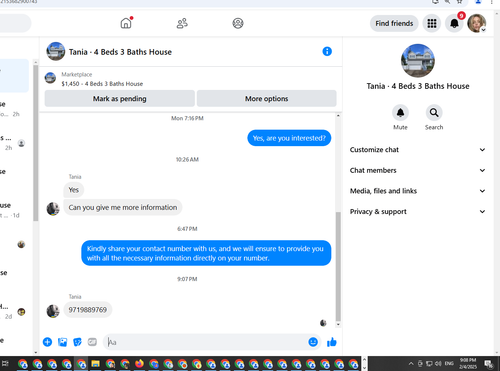This screenshot has height=371, width=500.
Task: Click the phone number message 9719889769
Action: (88, 310)
